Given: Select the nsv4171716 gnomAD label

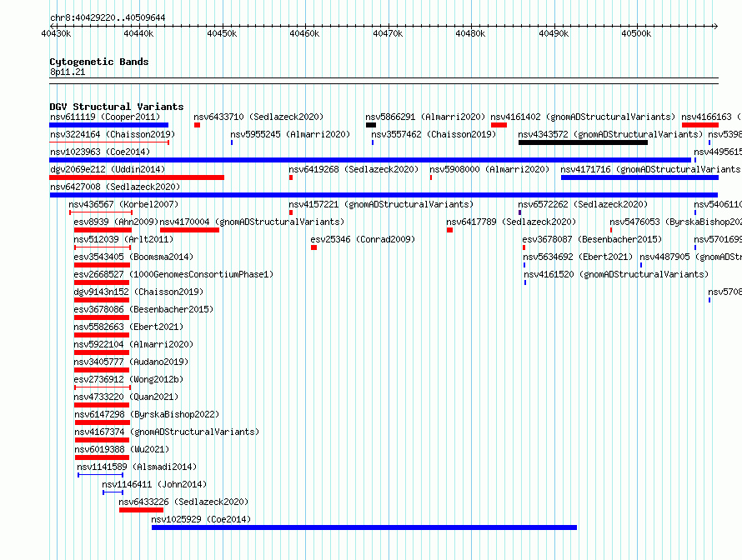Looking at the screenshot, I should (x=651, y=169).
